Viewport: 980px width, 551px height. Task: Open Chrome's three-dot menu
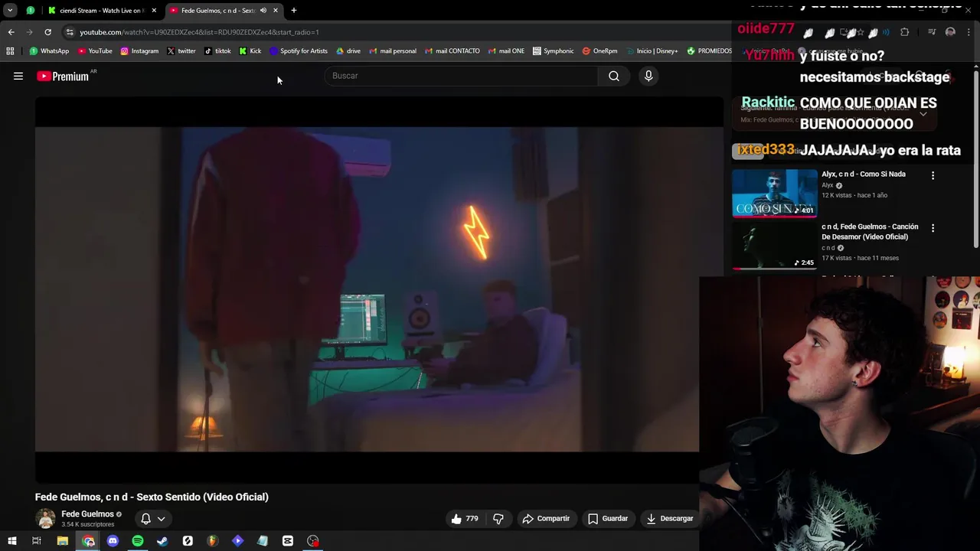coord(969,32)
